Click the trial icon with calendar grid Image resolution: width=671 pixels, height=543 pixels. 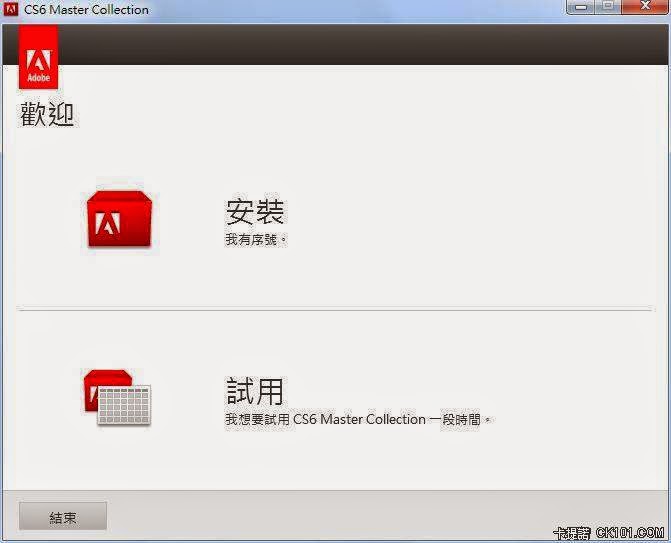(x=117, y=398)
